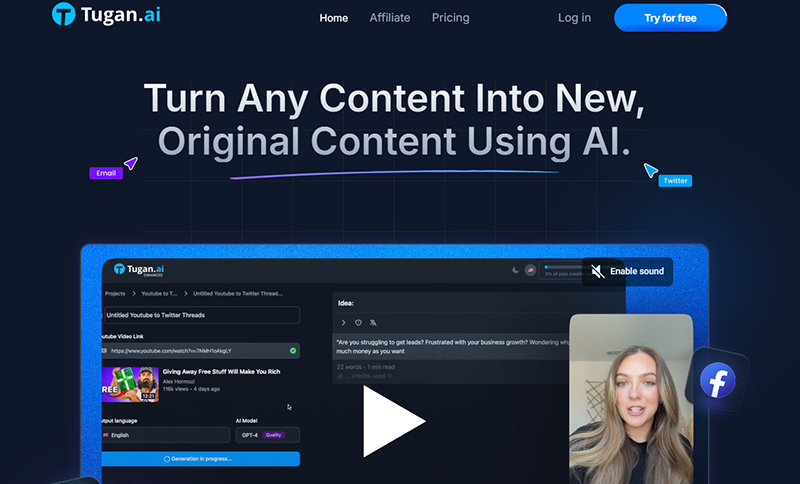Go to the Affiliate page
800x484 pixels.
(x=390, y=18)
